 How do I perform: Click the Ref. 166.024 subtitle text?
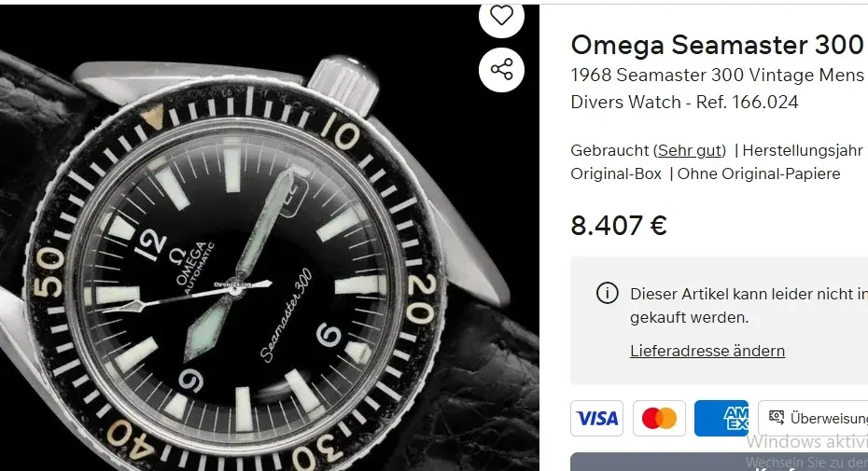747,103
